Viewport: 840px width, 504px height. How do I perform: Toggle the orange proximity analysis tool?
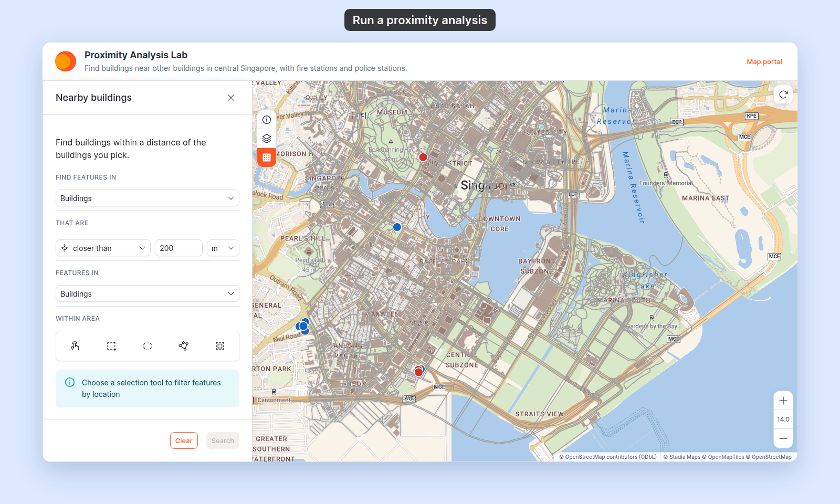267,157
